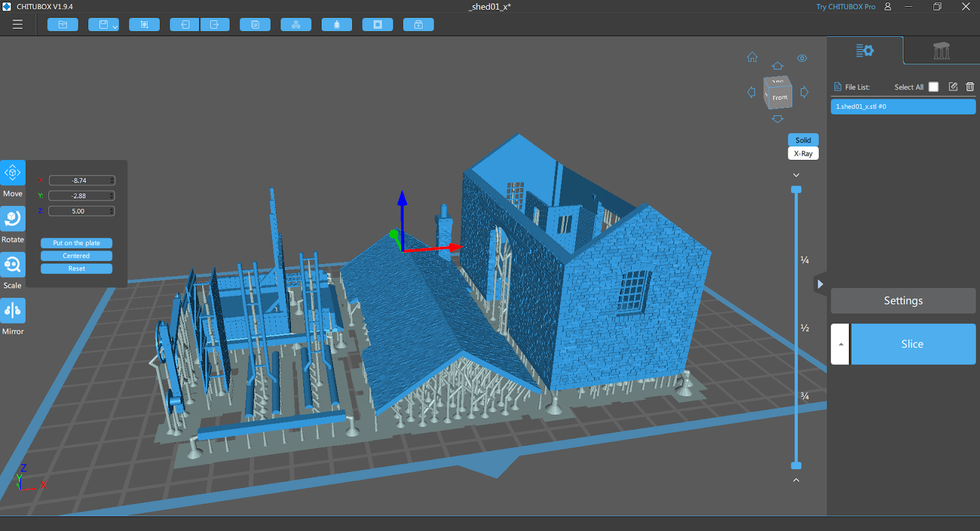This screenshot has width=980, height=531.
Task: Click the Y position stepper arrows
Action: [112, 195]
